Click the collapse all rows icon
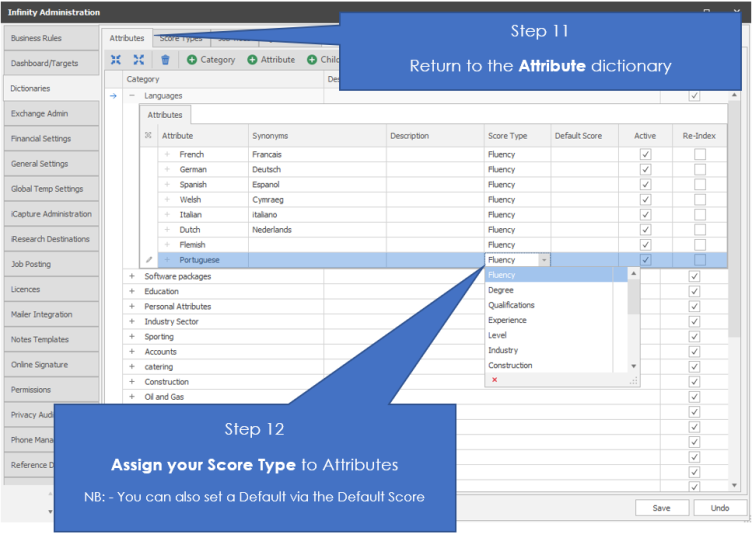 (x=116, y=60)
